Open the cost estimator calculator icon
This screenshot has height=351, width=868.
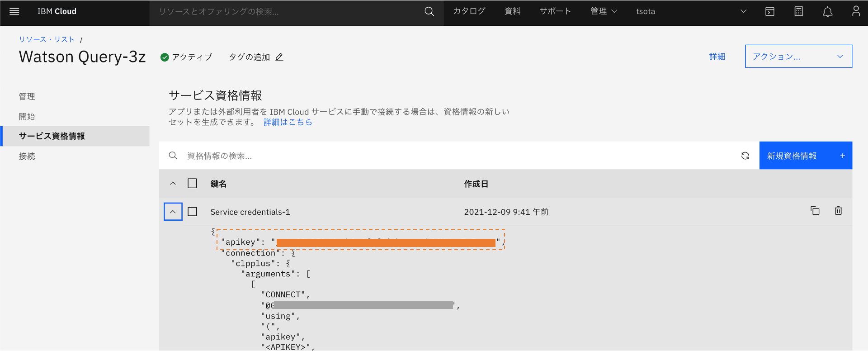[799, 12]
